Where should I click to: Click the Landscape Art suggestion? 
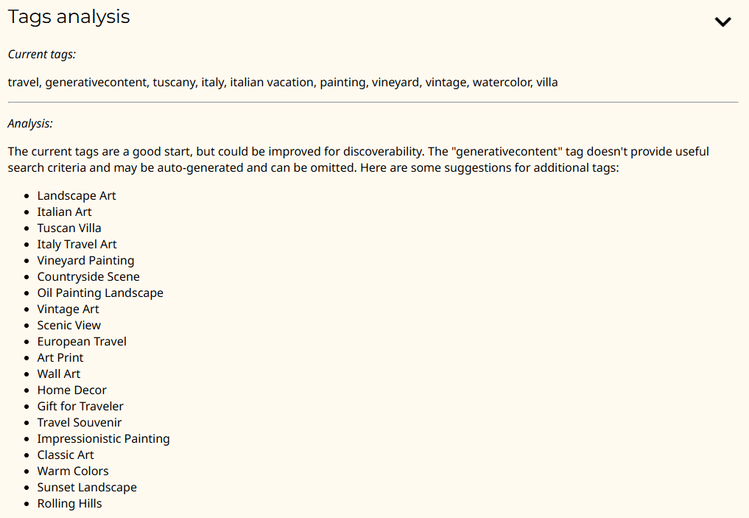pos(76,195)
